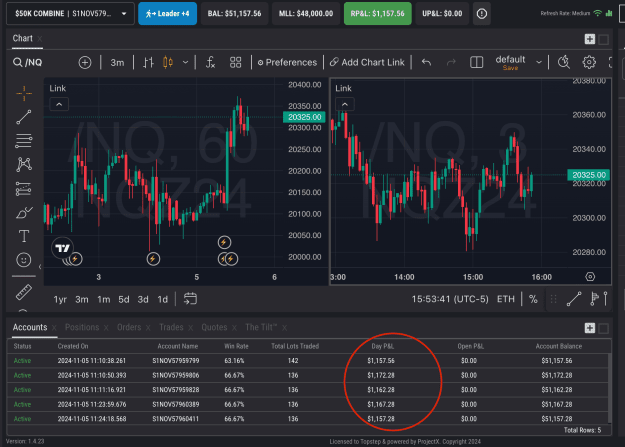Click the /NQ symbol search field
The width and height of the screenshot is (625, 447).
tap(28, 63)
